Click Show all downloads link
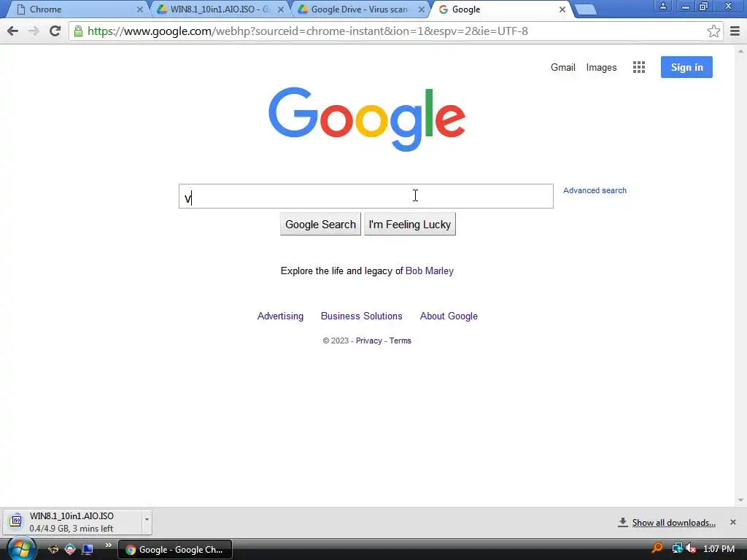747x560 pixels. pyautogui.click(x=673, y=523)
